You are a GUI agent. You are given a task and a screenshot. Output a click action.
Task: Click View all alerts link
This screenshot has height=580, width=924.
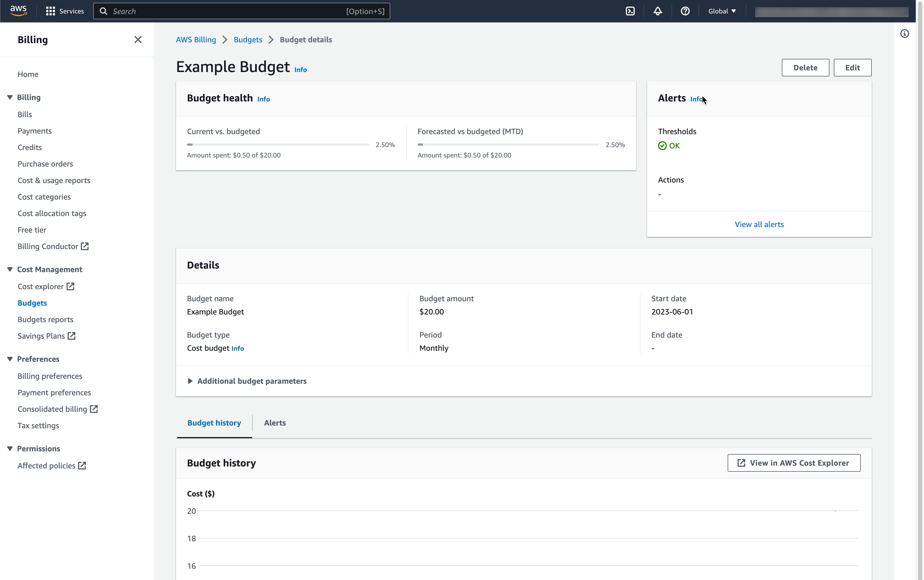click(759, 224)
